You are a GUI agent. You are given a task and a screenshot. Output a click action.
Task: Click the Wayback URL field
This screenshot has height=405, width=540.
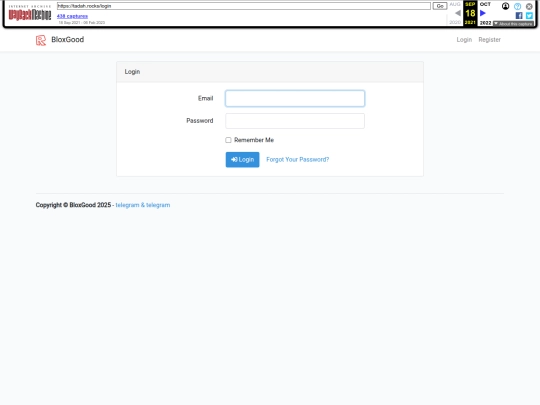(x=244, y=6)
